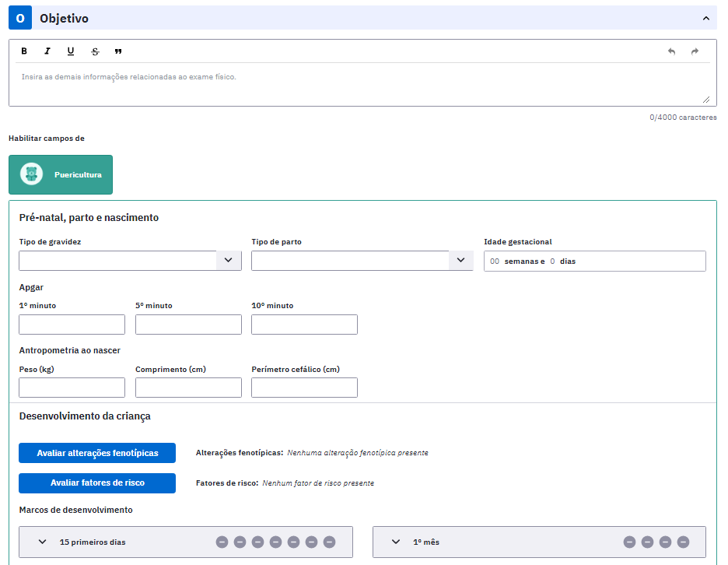Click the Pré-natal, parto e nascimento heading
The height and width of the screenshot is (565, 728).
pos(89,217)
